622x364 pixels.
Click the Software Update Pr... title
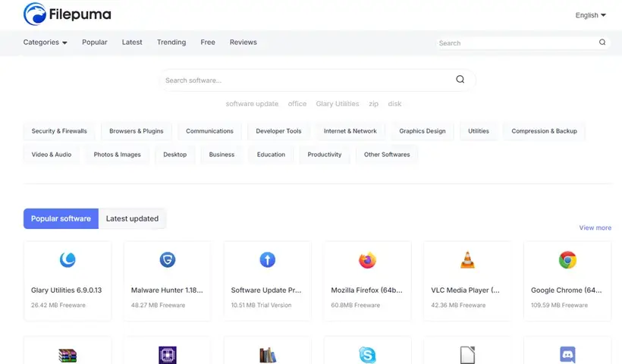(x=266, y=290)
